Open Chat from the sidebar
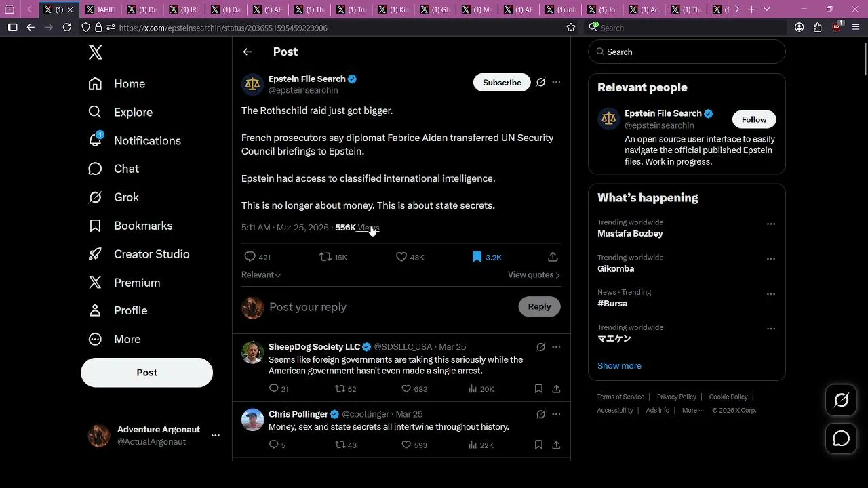The image size is (868, 488). click(x=114, y=169)
